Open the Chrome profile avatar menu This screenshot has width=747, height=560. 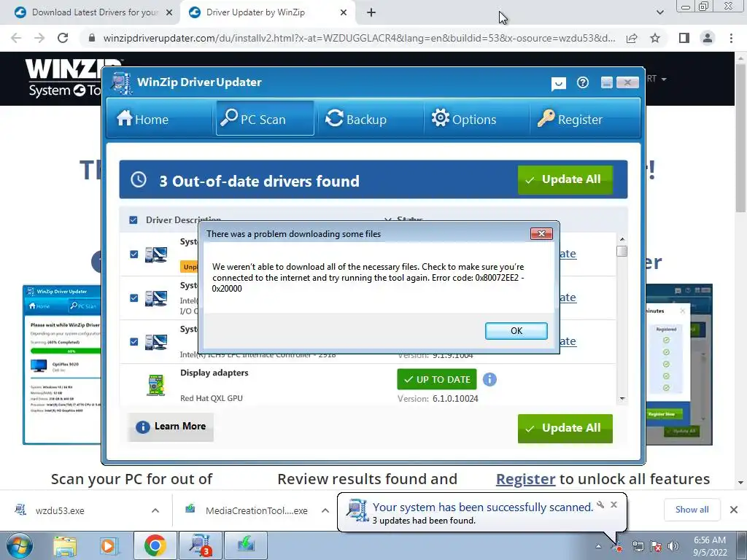tap(708, 38)
